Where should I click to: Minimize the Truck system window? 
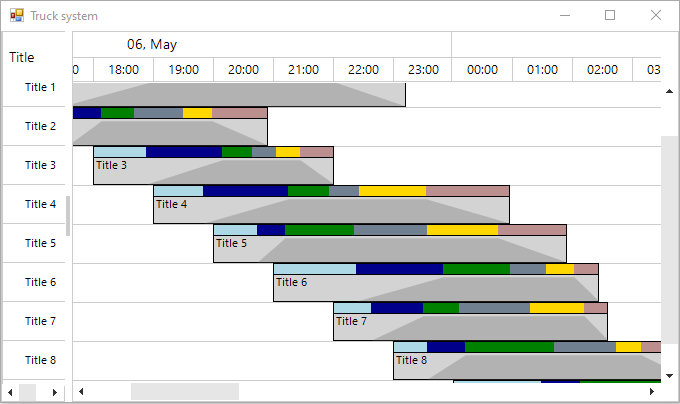click(x=565, y=15)
